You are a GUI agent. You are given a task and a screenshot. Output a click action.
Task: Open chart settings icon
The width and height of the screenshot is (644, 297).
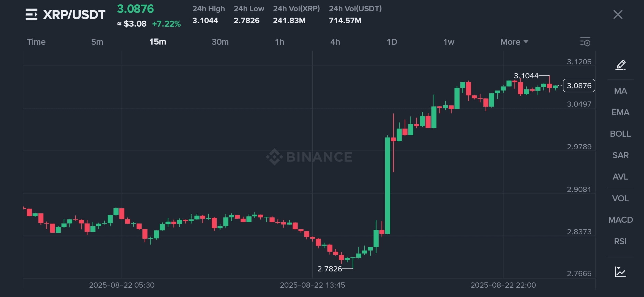click(585, 42)
